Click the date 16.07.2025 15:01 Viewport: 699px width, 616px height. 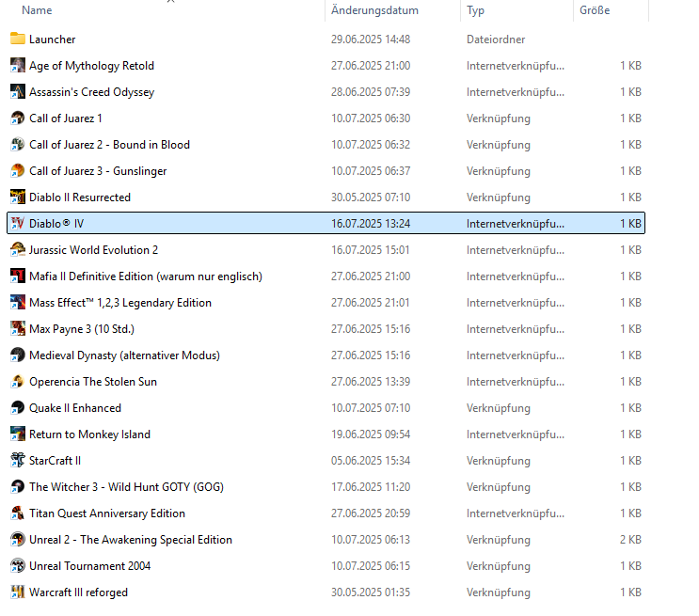(370, 249)
